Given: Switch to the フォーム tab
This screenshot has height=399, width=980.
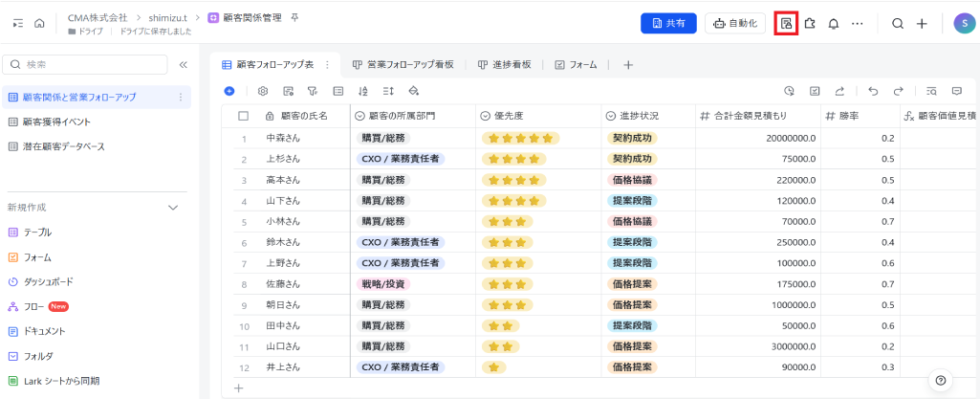Looking at the screenshot, I should [x=577, y=64].
